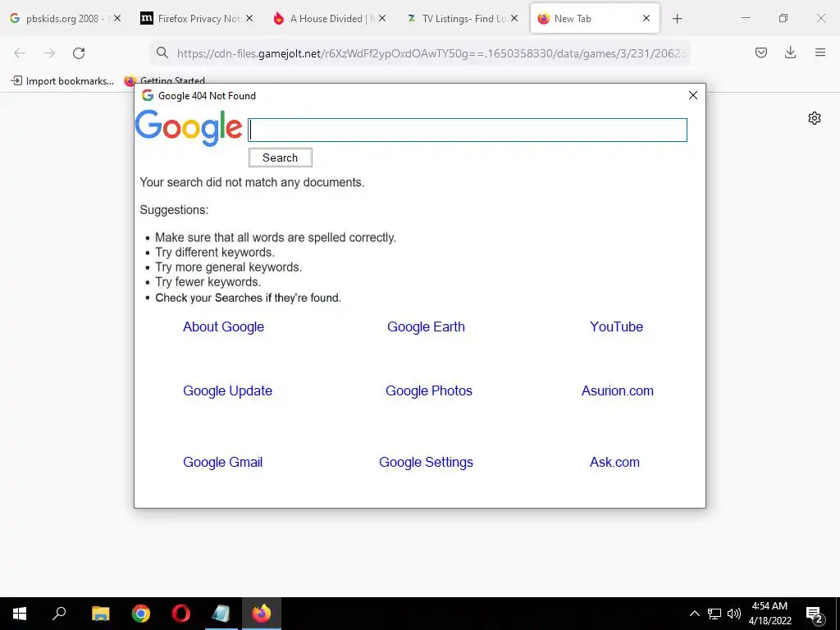Open the volume tray icon

point(734,614)
